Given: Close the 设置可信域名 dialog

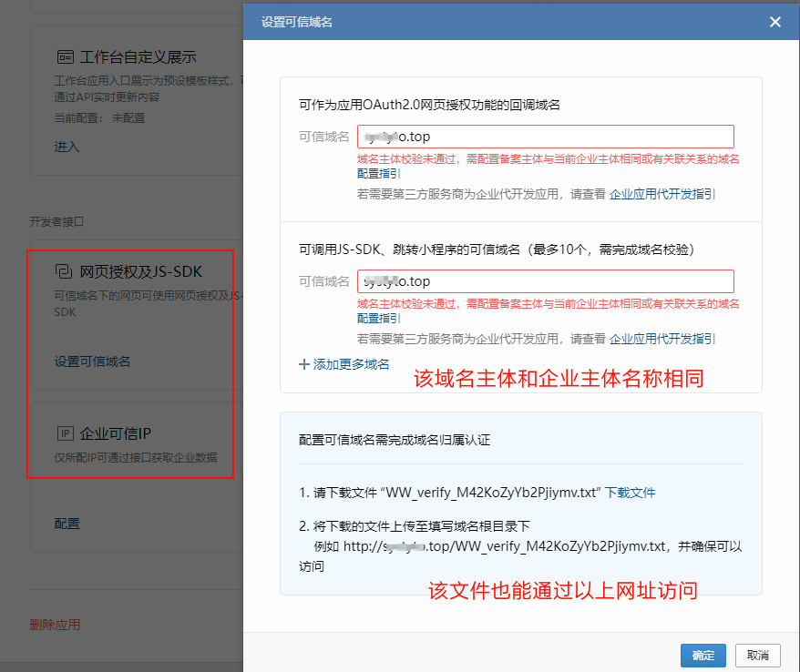Looking at the screenshot, I should 775,22.
